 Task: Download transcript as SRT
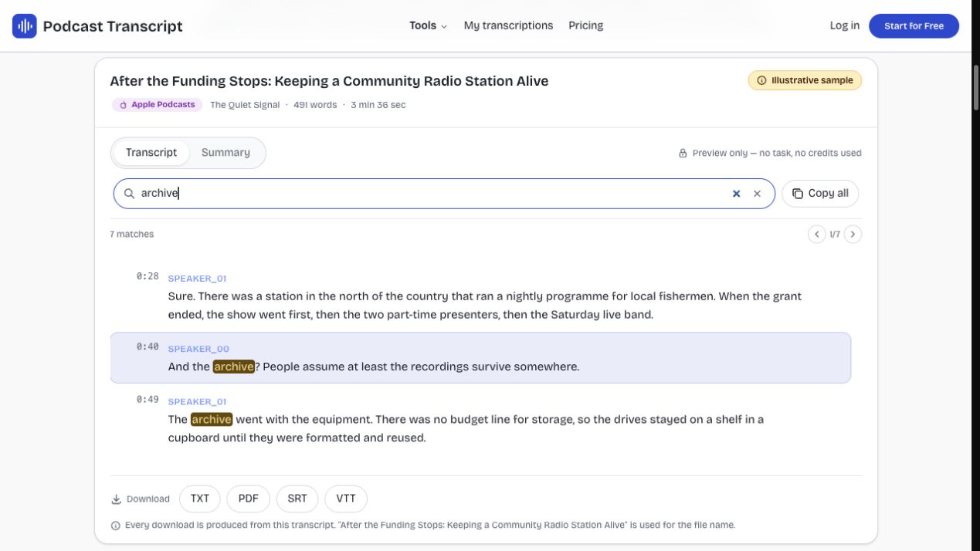[x=297, y=499]
